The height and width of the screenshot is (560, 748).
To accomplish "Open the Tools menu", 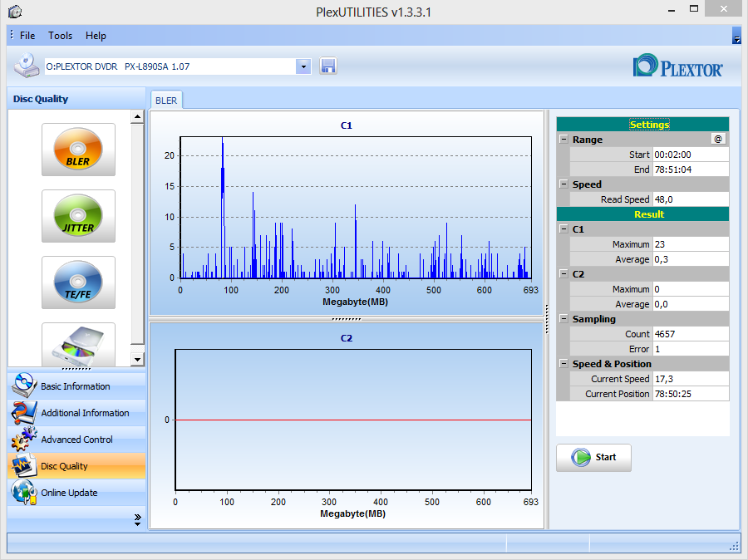I will 60,36.
